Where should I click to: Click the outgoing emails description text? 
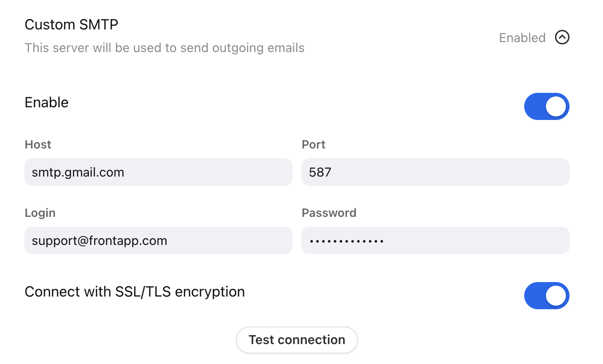click(x=164, y=48)
